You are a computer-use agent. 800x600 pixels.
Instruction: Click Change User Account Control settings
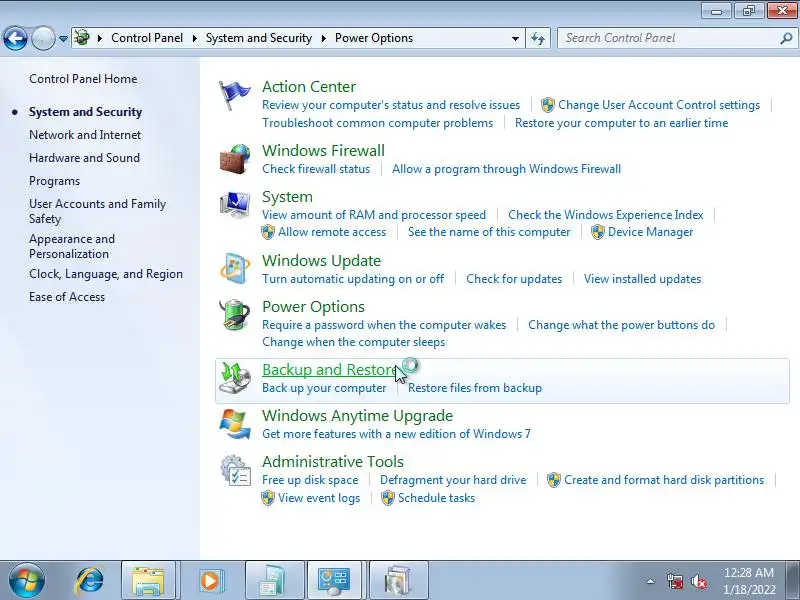(x=659, y=105)
